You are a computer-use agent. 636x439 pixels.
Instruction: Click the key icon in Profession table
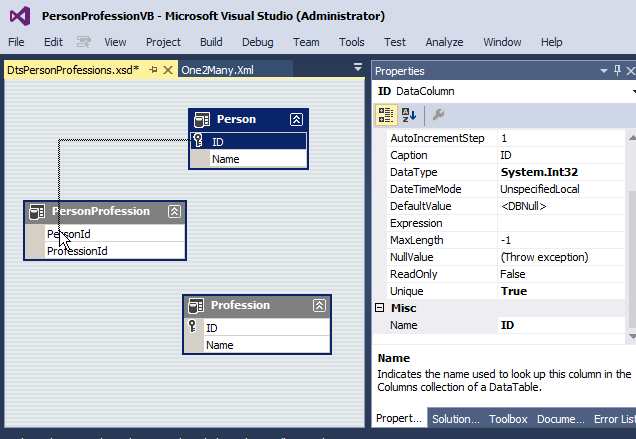[192, 326]
